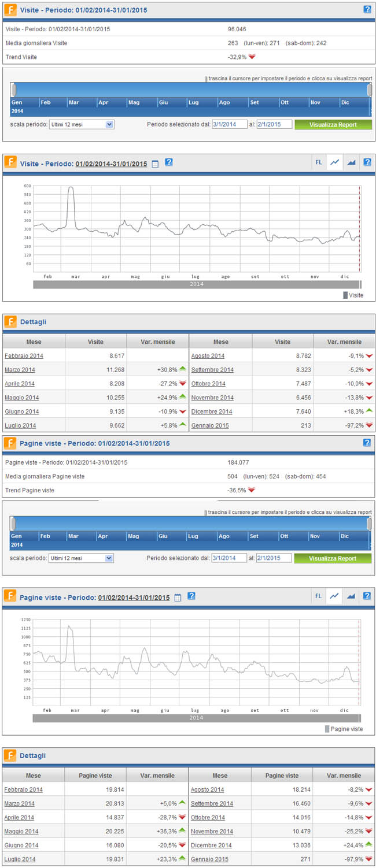Image resolution: width=376 pixels, height=868 pixels.
Task: Click left handle of Visite period slider
Action: coord(13,90)
